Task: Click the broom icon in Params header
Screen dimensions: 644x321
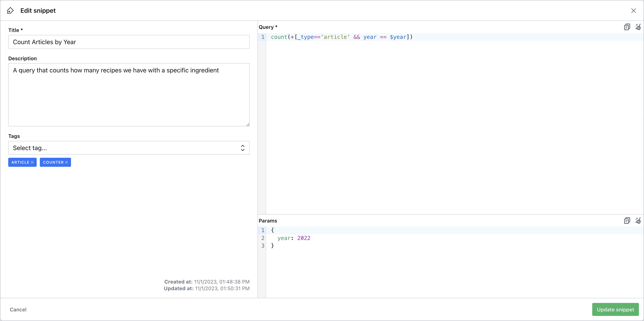Action: tap(638, 220)
